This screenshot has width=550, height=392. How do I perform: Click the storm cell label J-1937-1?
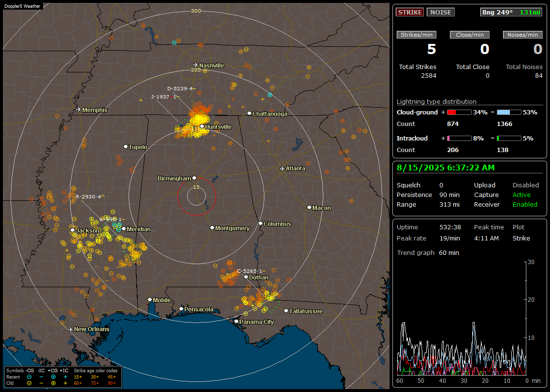(x=165, y=97)
